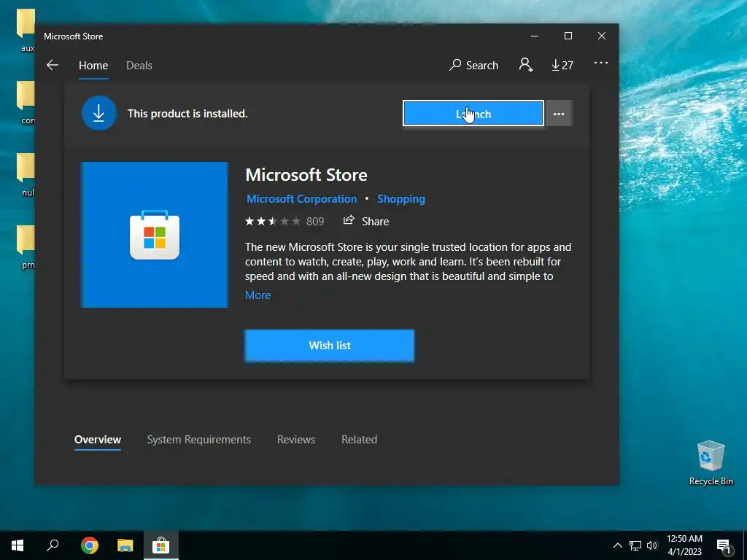Open the clock showing 12:50 AM
747x560 pixels.
pyautogui.click(x=684, y=545)
